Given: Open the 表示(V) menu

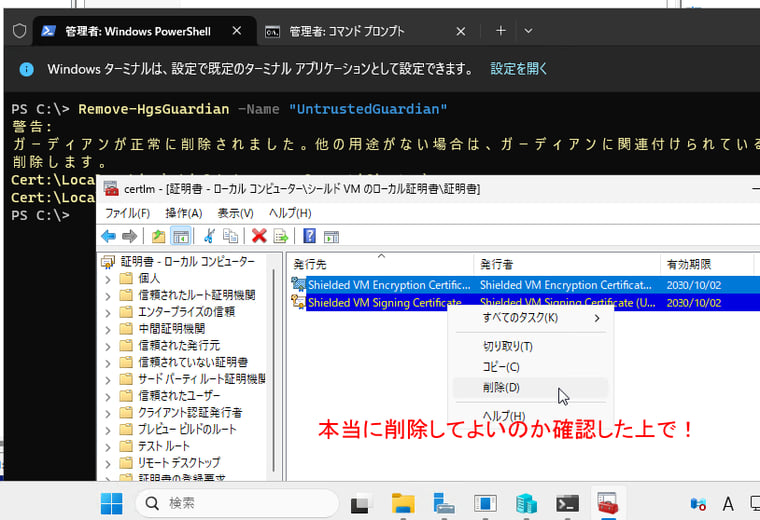Looking at the screenshot, I should tap(236, 213).
